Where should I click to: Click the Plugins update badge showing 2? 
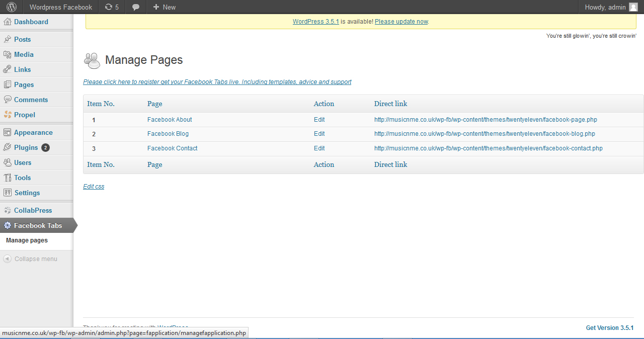point(45,147)
